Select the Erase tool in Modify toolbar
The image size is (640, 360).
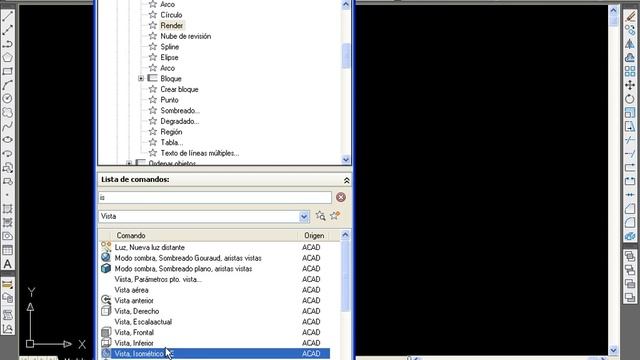point(630,16)
